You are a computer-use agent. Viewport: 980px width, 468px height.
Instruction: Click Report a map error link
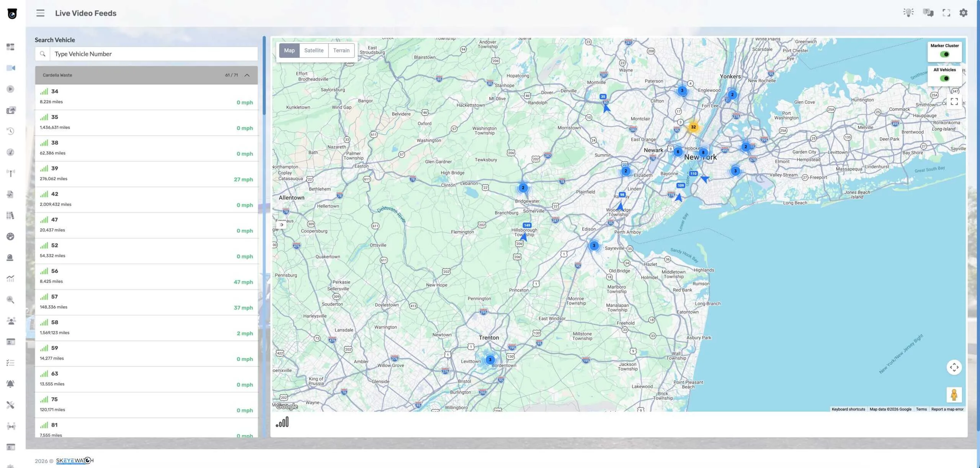tap(947, 409)
